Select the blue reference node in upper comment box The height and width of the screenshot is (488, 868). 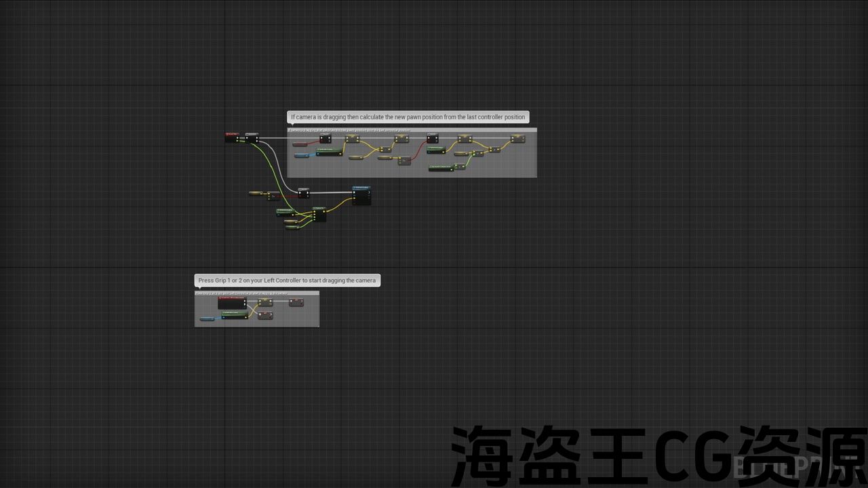[x=302, y=155]
